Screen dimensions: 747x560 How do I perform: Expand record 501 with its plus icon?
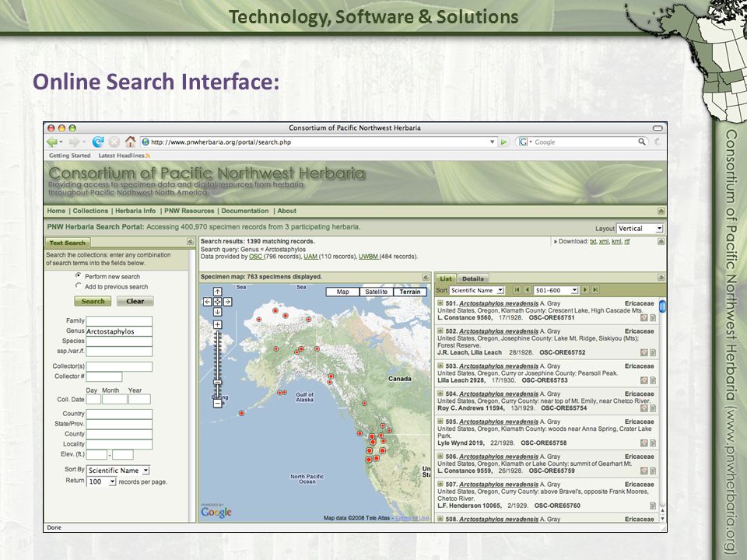coord(440,303)
